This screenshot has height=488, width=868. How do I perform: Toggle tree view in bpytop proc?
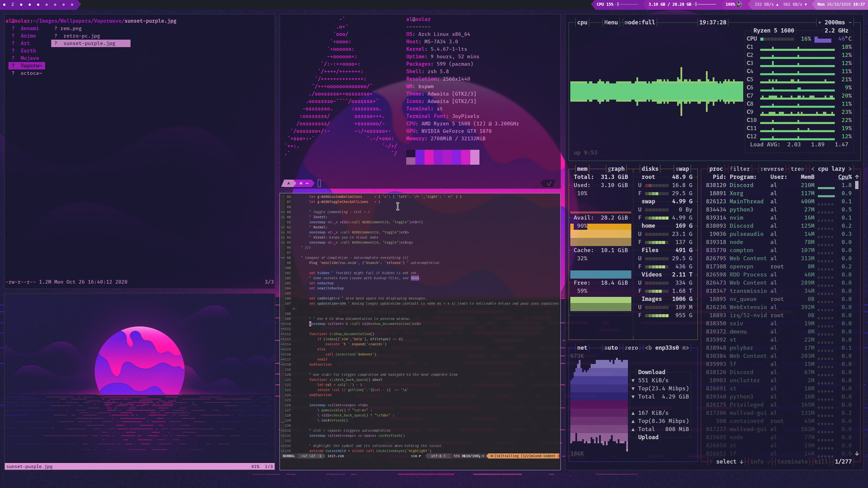[797, 169]
